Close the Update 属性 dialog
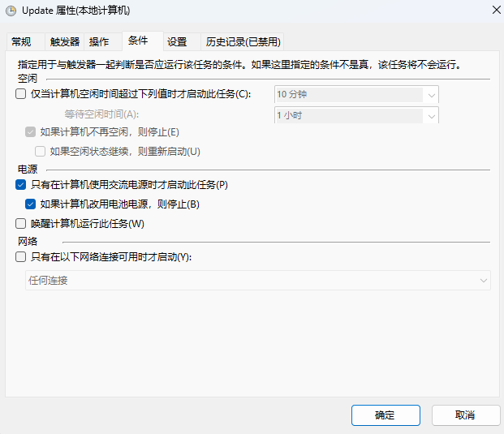 click(x=496, y=10)
